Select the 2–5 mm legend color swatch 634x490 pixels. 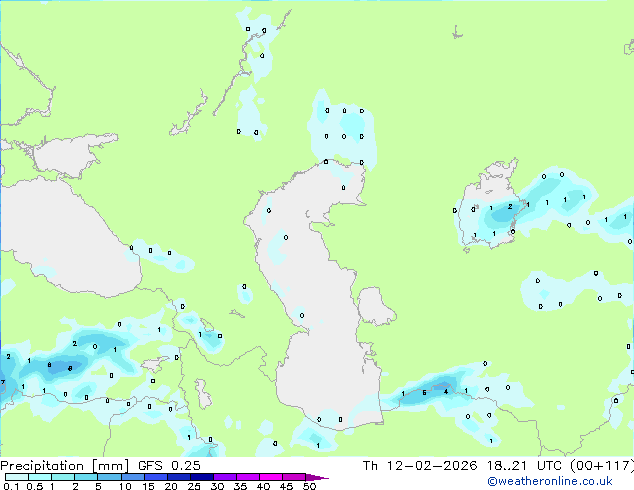click(86, 477)
